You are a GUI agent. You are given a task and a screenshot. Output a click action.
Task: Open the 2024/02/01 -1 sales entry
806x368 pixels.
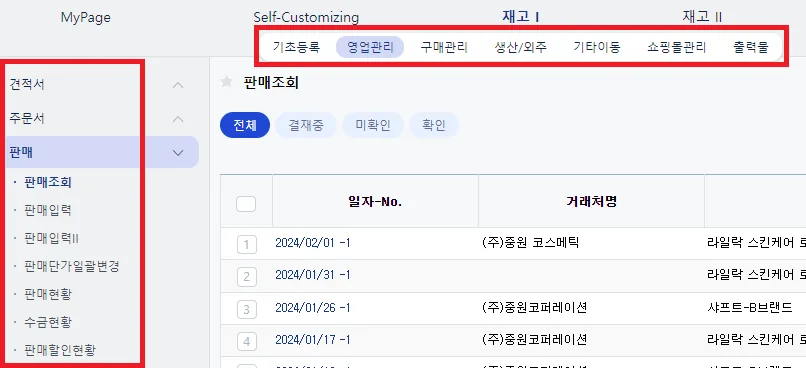[313, 243]
